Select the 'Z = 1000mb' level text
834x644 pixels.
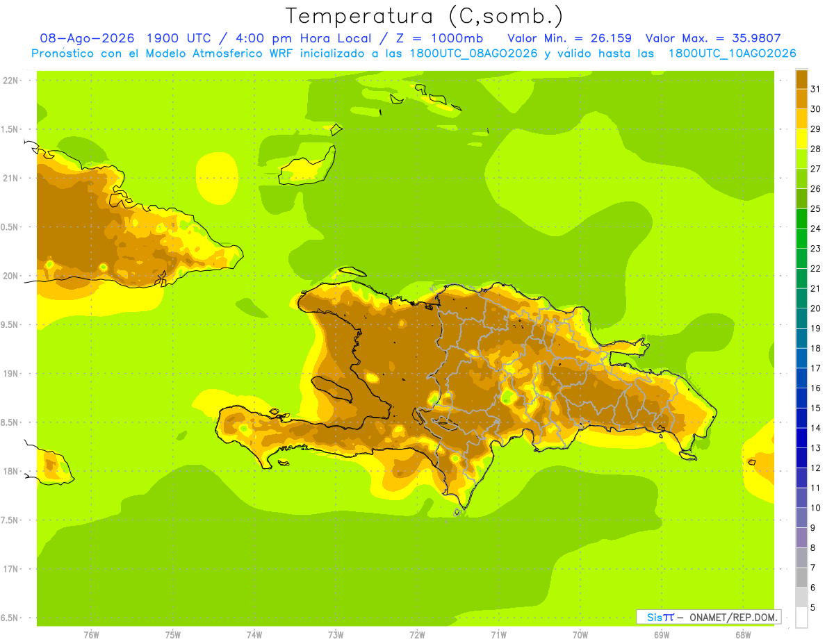pos(439,38)
